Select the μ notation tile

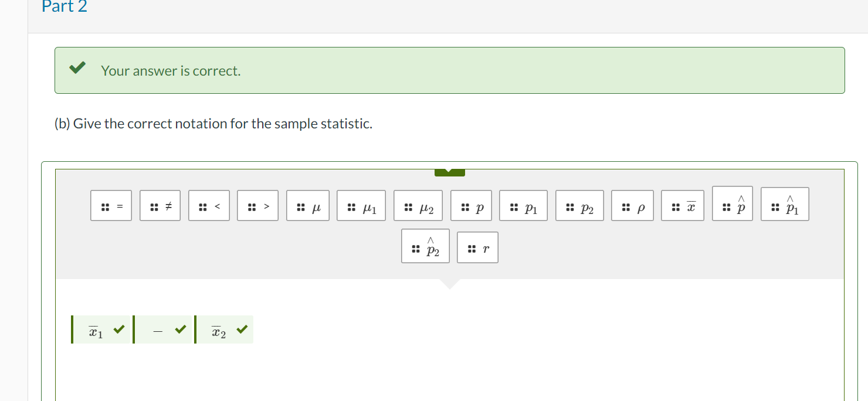[307, 206]
